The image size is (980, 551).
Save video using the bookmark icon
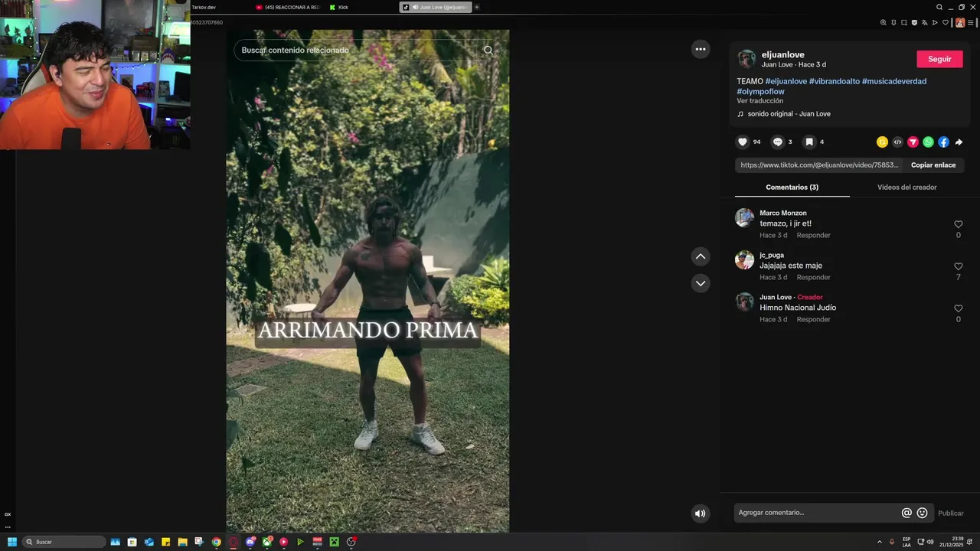point(809,142)
